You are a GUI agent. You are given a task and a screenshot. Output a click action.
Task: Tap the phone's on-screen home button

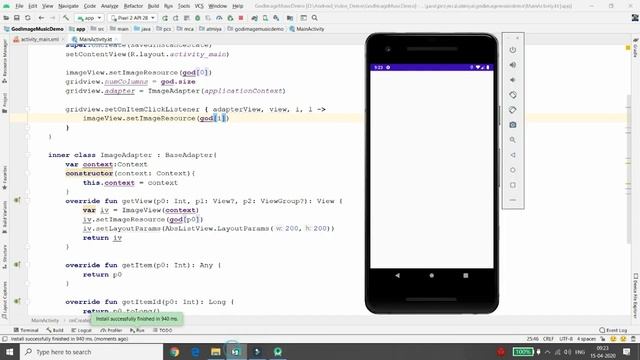point(431,276)
